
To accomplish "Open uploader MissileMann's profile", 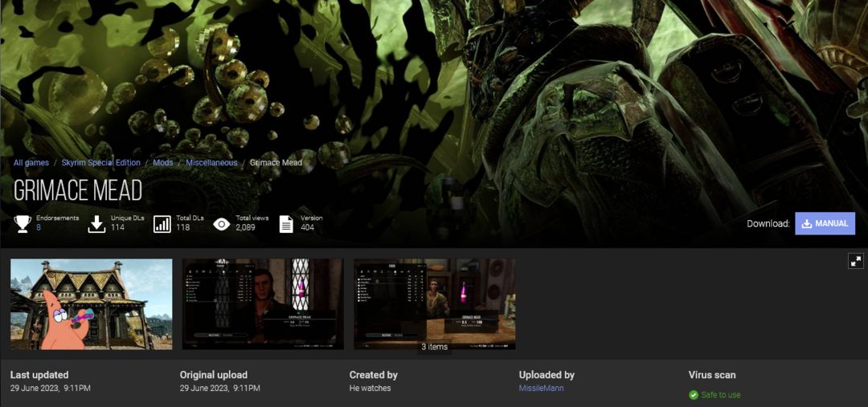I will [542, 389].
